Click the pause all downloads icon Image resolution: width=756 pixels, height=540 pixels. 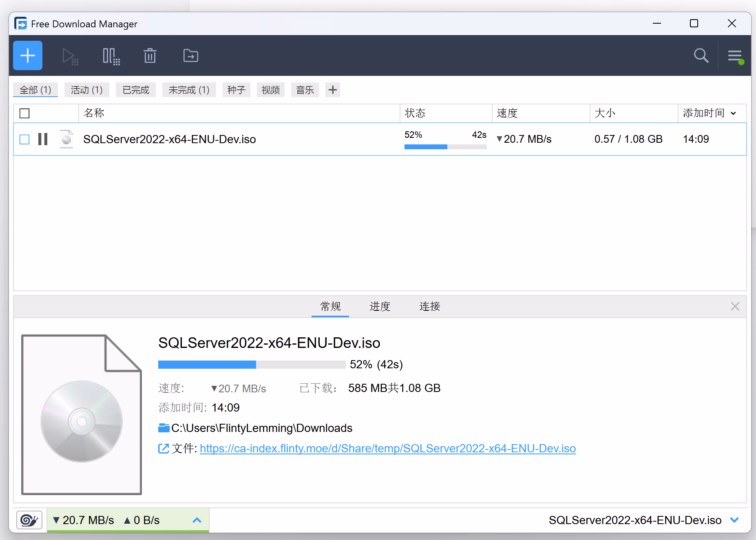111,56
